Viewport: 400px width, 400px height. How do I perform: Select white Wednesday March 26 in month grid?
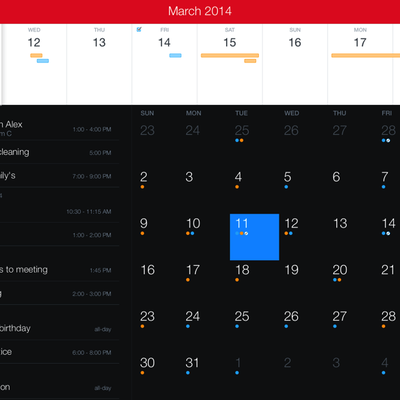[291, 316]
